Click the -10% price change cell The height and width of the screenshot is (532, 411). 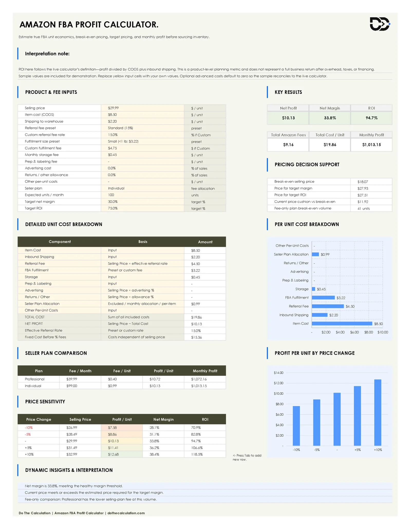coord(39,428)
